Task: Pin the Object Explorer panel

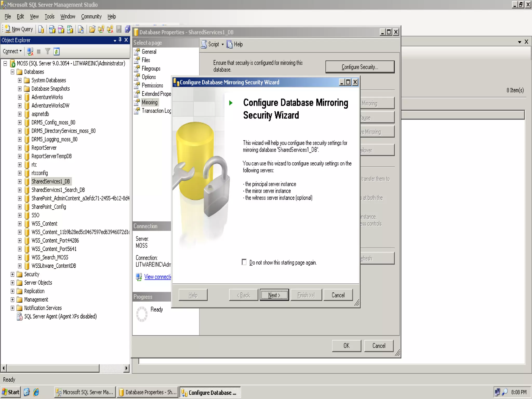Action: 120,40
